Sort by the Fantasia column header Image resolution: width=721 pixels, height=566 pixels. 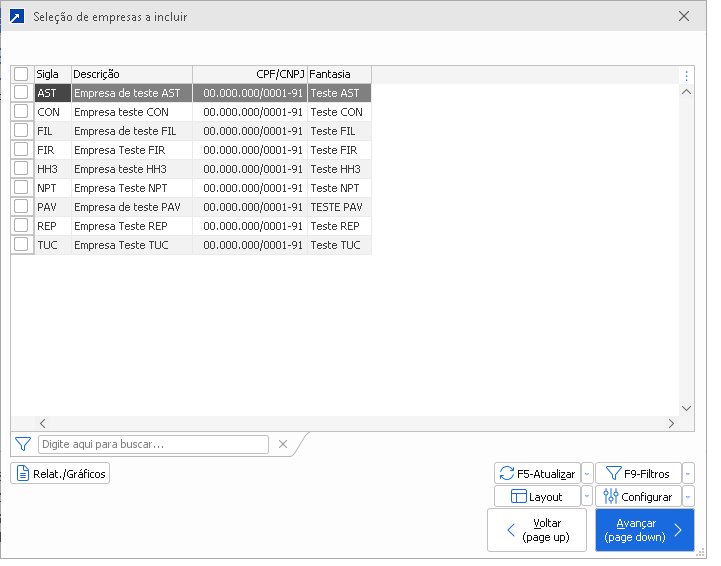[x=339, y=74]
